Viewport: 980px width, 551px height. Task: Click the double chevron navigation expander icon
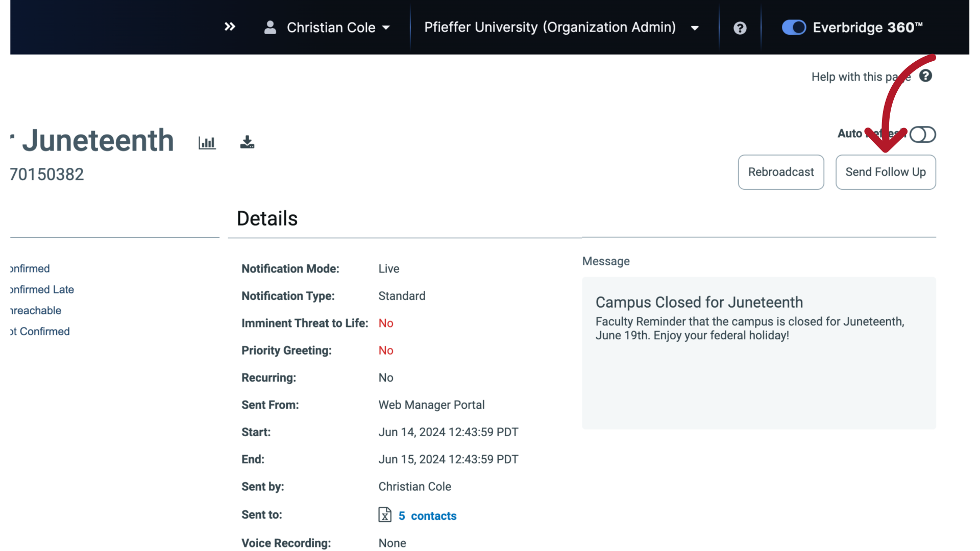pos(230,27)
